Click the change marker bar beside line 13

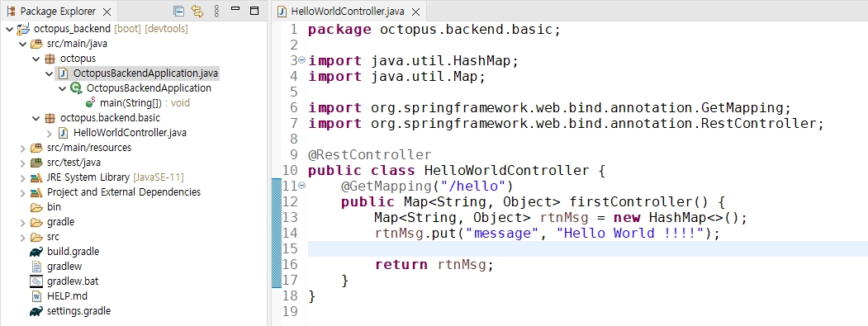coord(276,218)
